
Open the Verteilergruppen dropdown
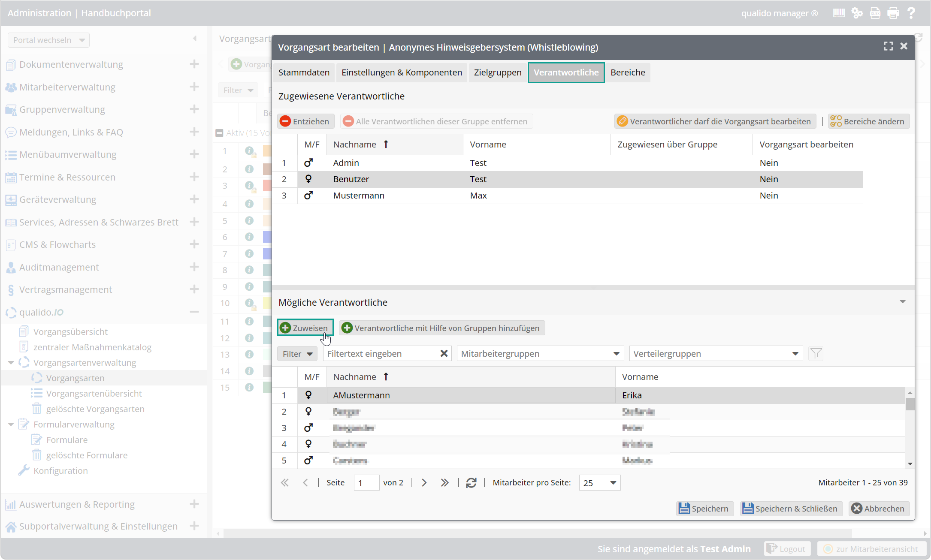716,354
